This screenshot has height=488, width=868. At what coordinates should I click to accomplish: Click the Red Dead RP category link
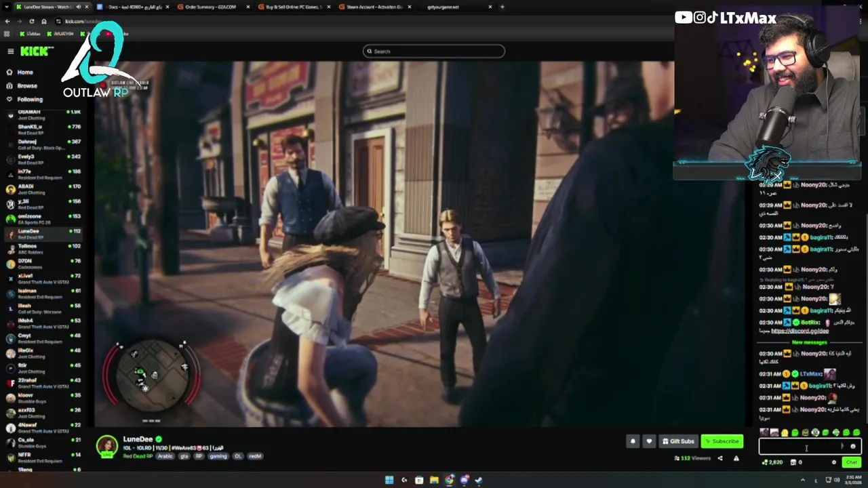(x=138, y=456)
